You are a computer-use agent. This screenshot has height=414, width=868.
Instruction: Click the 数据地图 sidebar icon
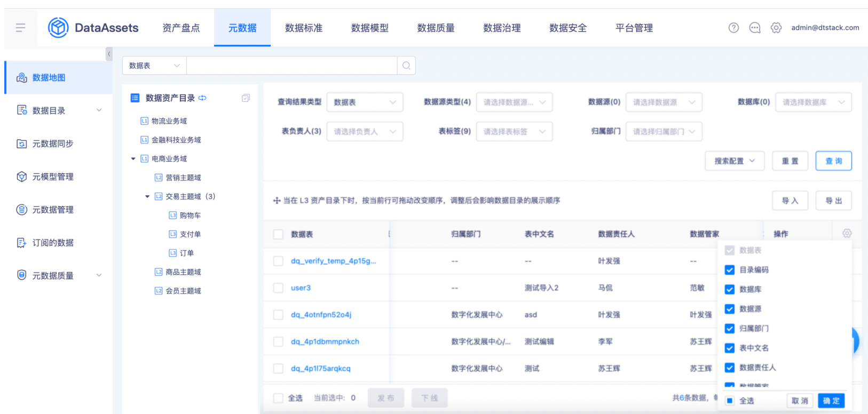click(22, 78)
